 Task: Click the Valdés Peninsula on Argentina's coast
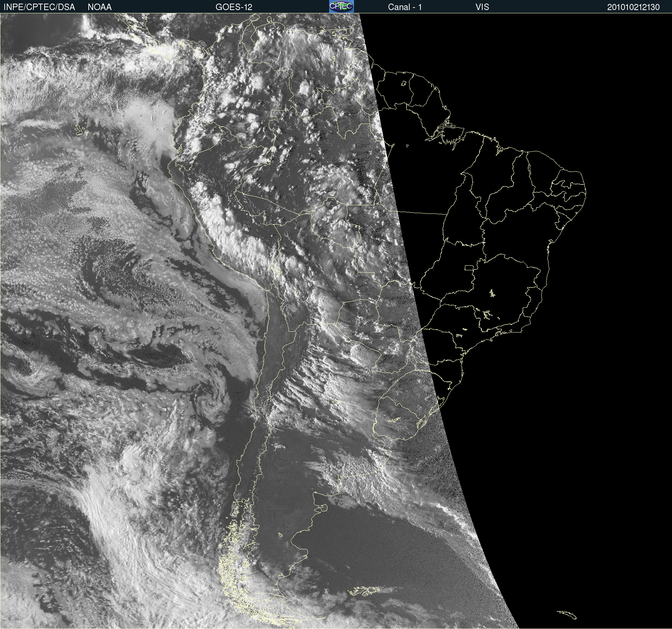[321, 507]
